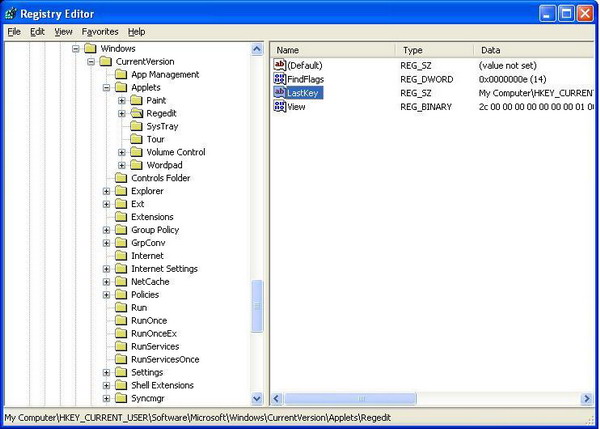Click the tree pane vertical scrollbar thumb
600x429 pixels.
click(x=257, y=306)
